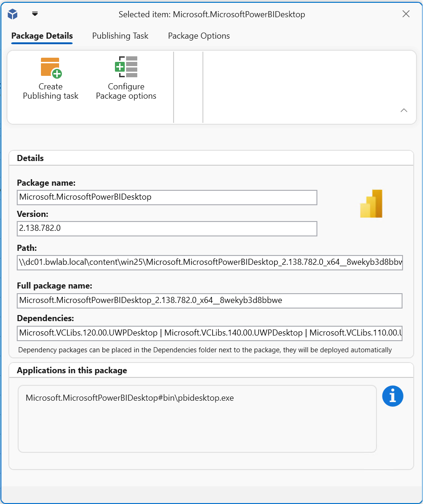Open the Package Options tab
The image size is (423, 504).
pos(199,36)
